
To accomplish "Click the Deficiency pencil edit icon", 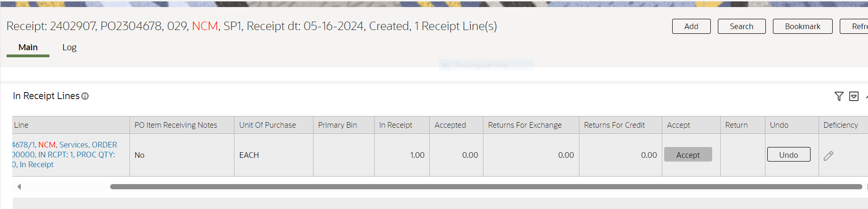I will pos(828,156).
